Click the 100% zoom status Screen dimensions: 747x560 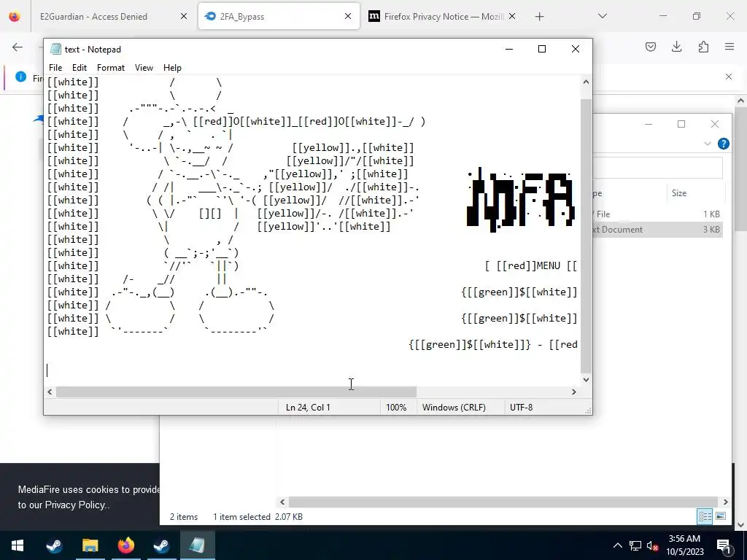396,408
